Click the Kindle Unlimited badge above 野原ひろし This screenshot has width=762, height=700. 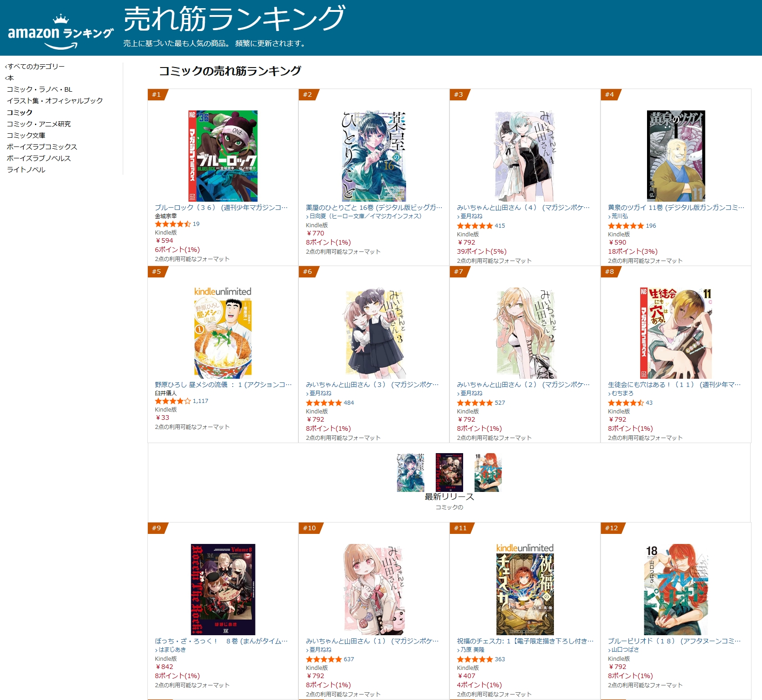pos(223,292)
